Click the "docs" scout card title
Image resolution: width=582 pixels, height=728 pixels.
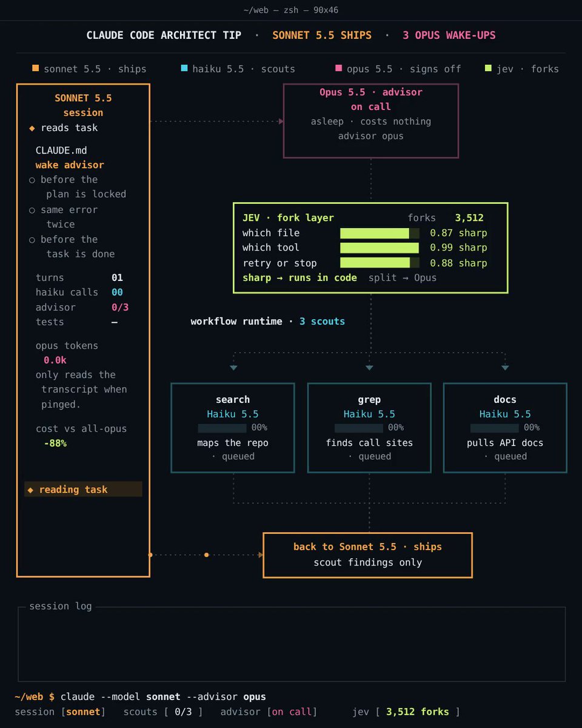pos(505,399)
